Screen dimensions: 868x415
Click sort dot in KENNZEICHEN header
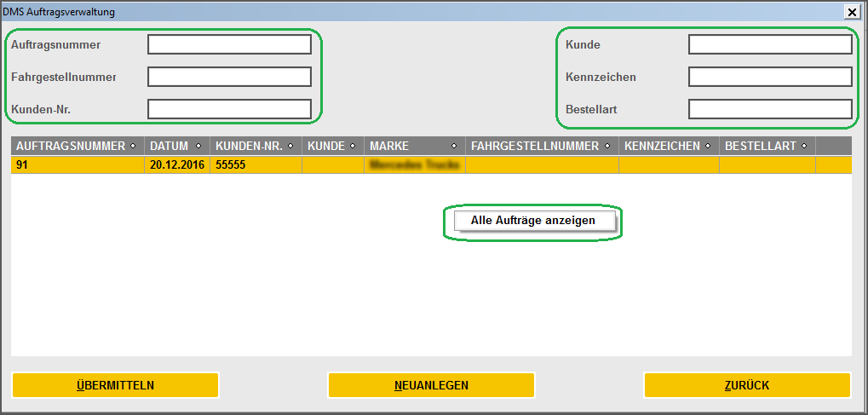pos(708,147)
